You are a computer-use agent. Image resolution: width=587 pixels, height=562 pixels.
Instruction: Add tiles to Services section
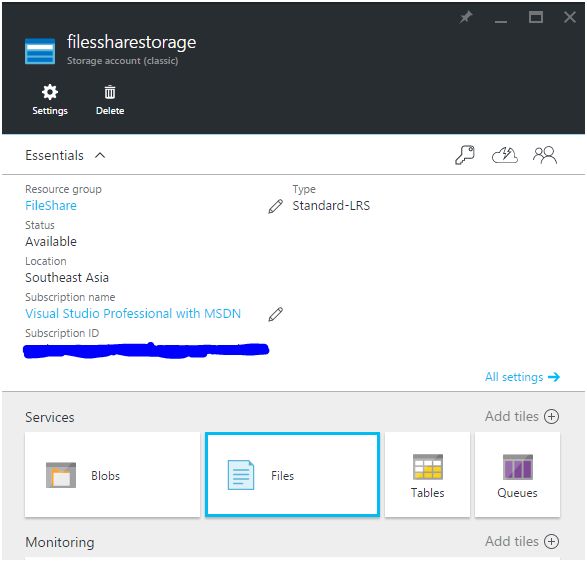522,416
